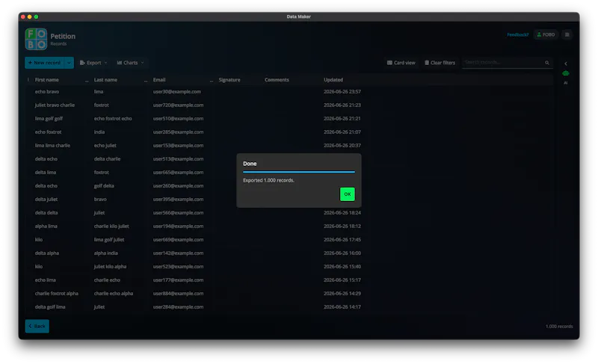This screenshot has height=364, width=598.
Task: Click the Updated column header
Action: [333, 80]
